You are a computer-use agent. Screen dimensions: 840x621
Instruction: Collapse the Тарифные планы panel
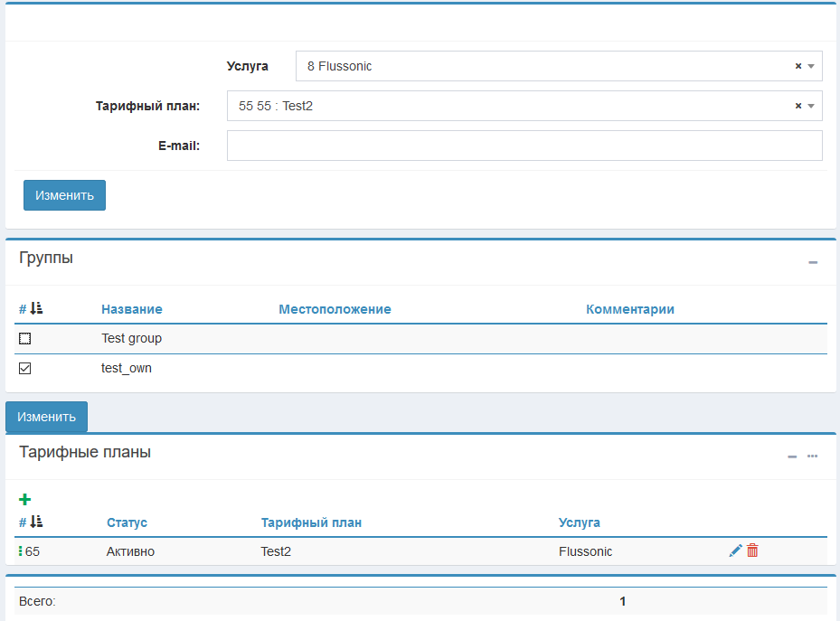[x=792, y=456]
